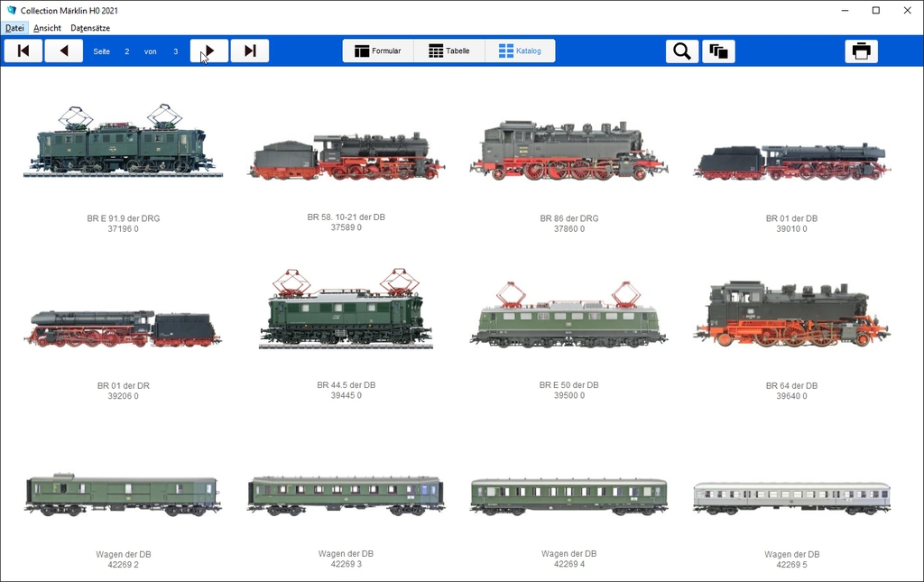Jump to the first page
Viewport: 924px width, 582px height.
click(23, 51)
